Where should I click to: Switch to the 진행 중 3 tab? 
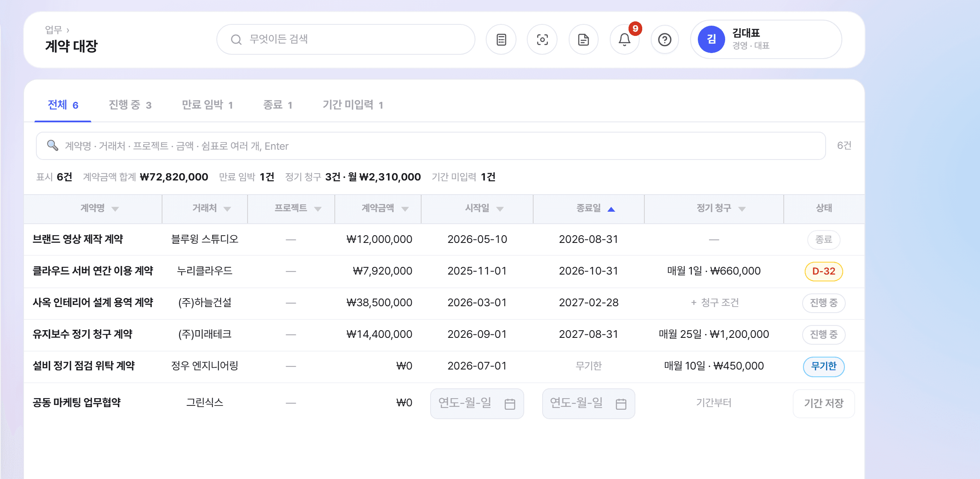130,105
